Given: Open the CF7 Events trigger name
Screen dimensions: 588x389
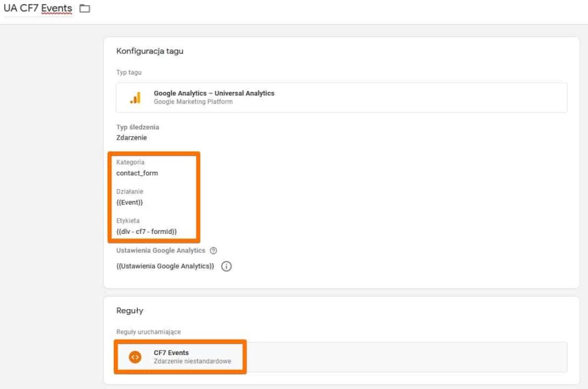Looking at the screenshot, I should coord(171,353).
